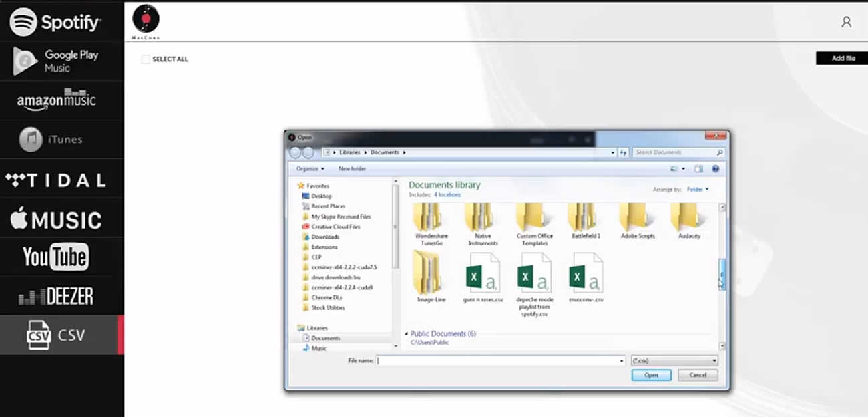
Task: Select Documents under Libraries
Action: 320,338
